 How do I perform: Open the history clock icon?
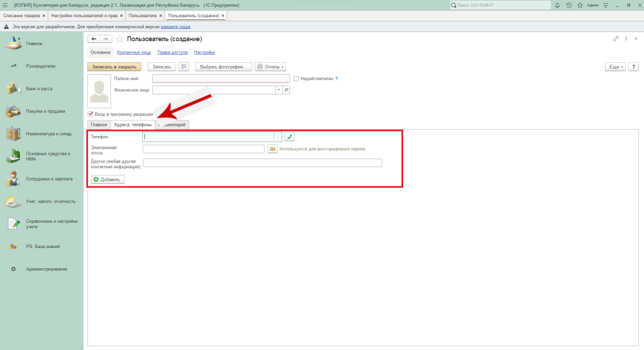click(x=569, y=5)
